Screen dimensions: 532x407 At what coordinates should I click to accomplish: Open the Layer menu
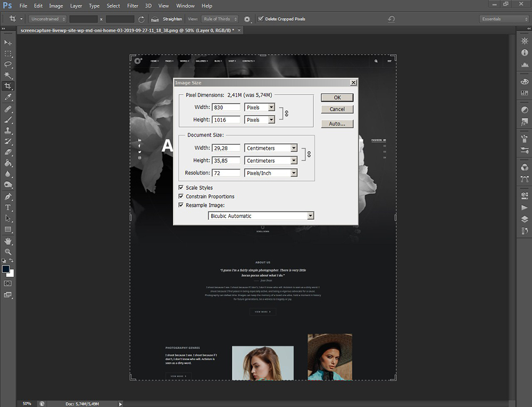(x=76, y=6)
